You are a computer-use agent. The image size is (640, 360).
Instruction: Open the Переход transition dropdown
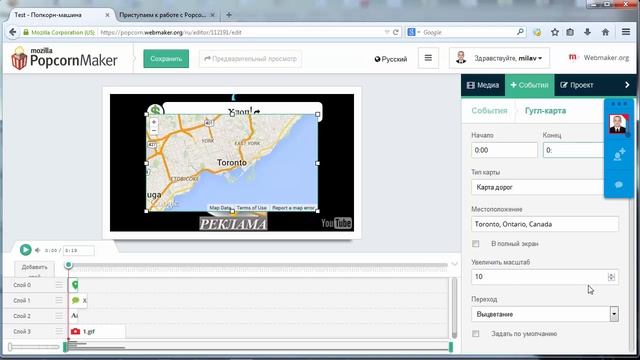click(x=545, y=314)
